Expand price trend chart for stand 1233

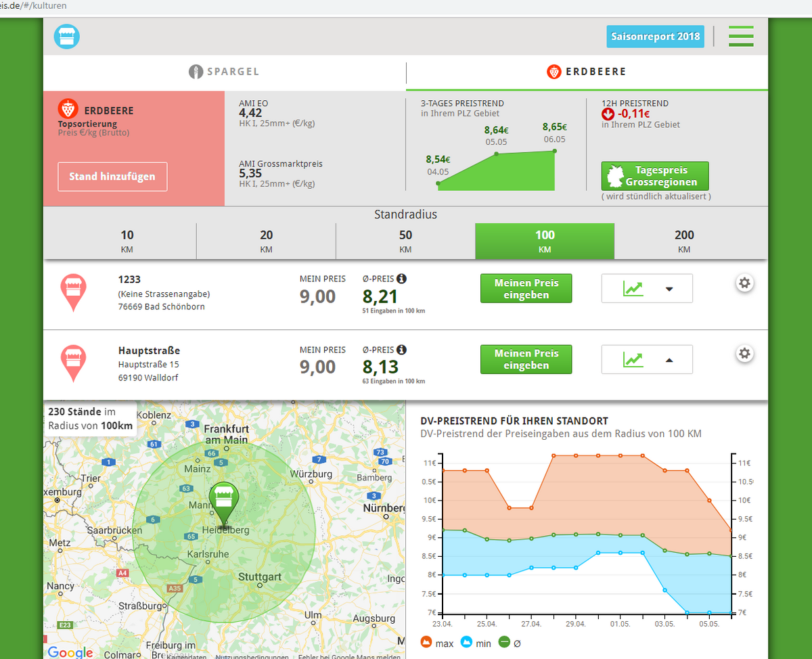click(647, 288)
